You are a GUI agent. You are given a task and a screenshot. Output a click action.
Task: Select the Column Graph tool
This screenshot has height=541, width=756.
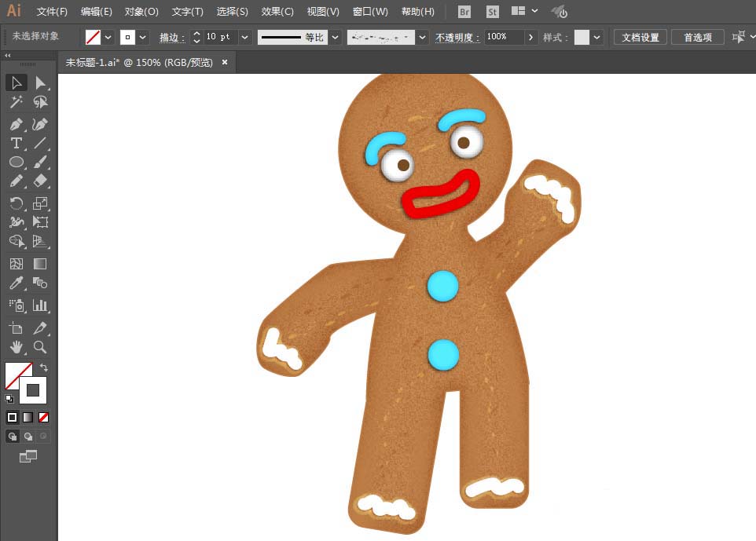point(41,305)
